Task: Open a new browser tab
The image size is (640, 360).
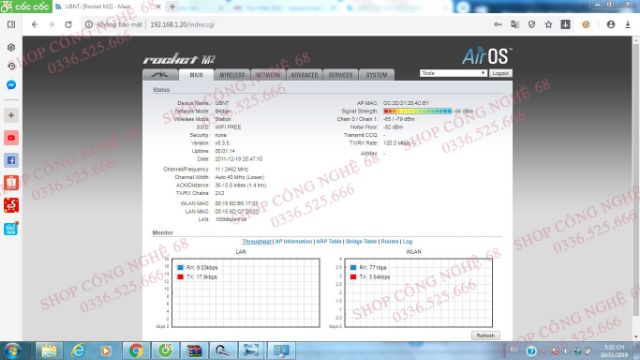Action: click(172, 7)
